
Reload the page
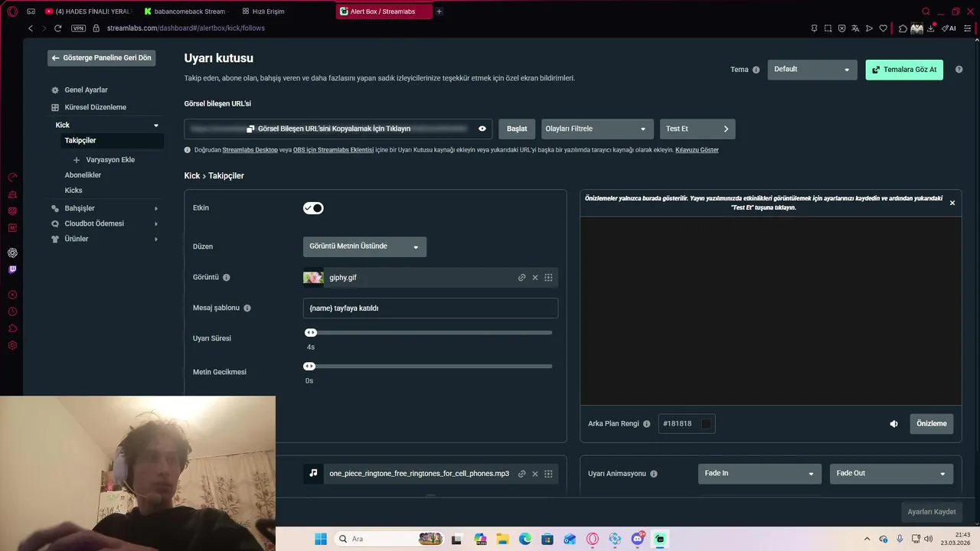pos(57,28)
